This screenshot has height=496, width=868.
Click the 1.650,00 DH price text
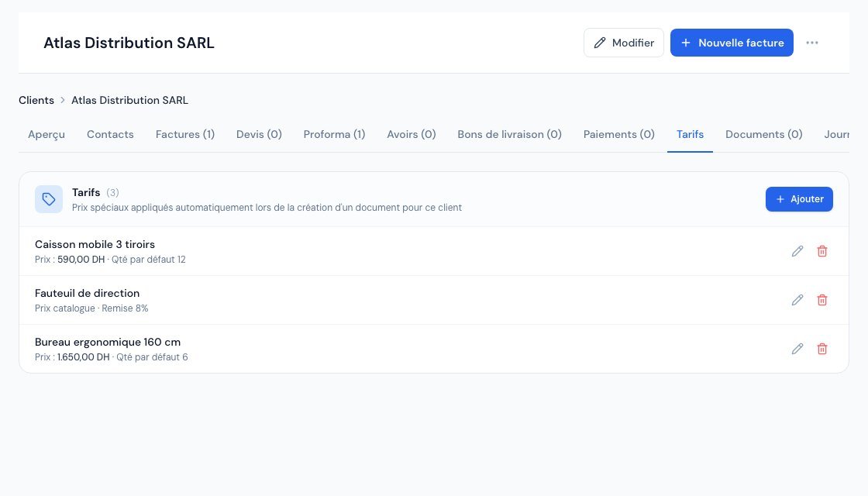click(x=84, y=357)
